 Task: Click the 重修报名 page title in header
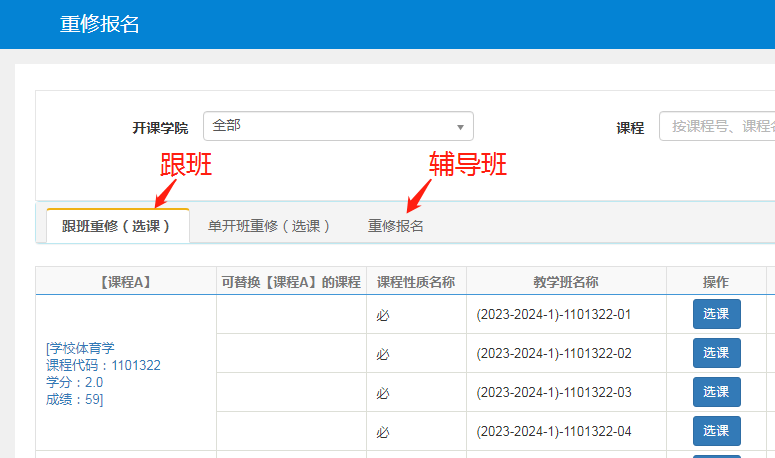coord(100,24)
